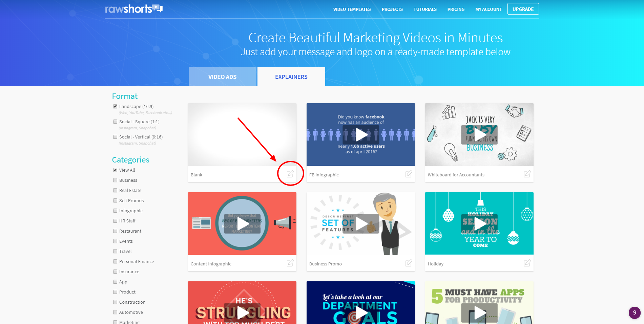Viewport: 644px width, 324px height.
Task: Open the Tutorials nav link
Action: [425, 9]
